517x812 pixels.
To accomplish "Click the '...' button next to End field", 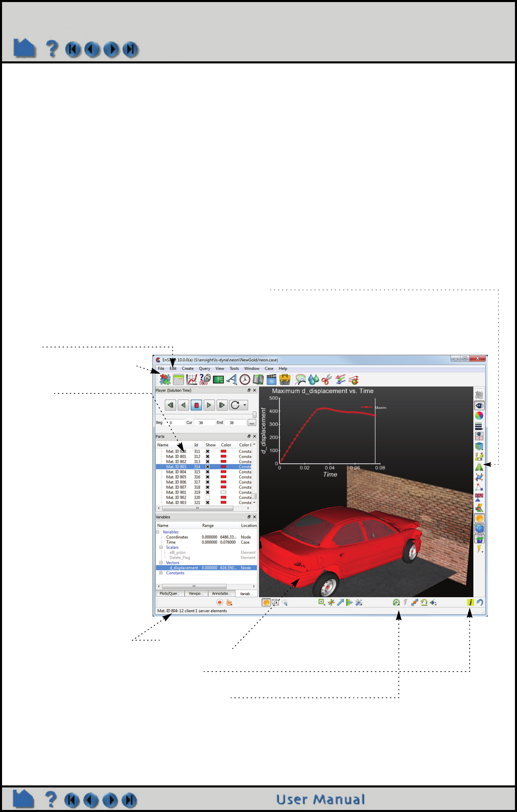I will click(252, 423).
